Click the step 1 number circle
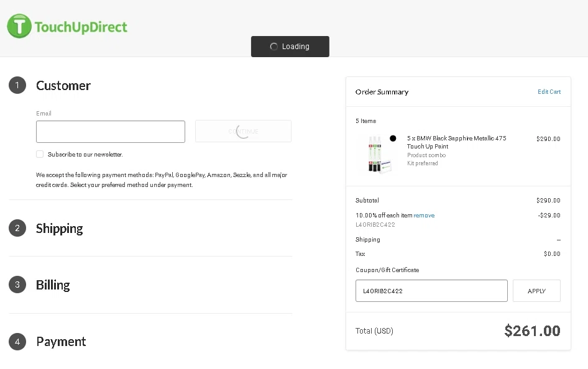The width and height of the screenshot is (588, 369). (17, 85)
